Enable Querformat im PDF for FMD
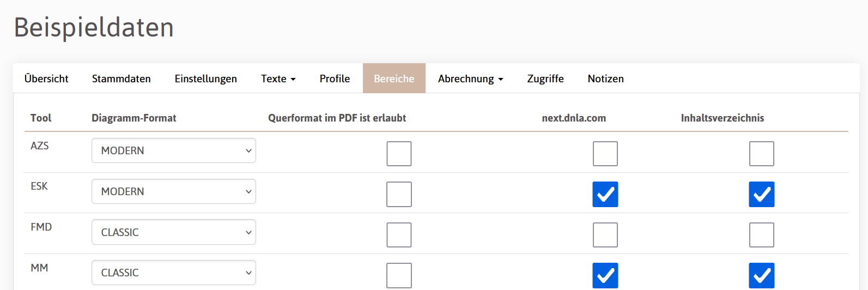 [x=399, y=235]
